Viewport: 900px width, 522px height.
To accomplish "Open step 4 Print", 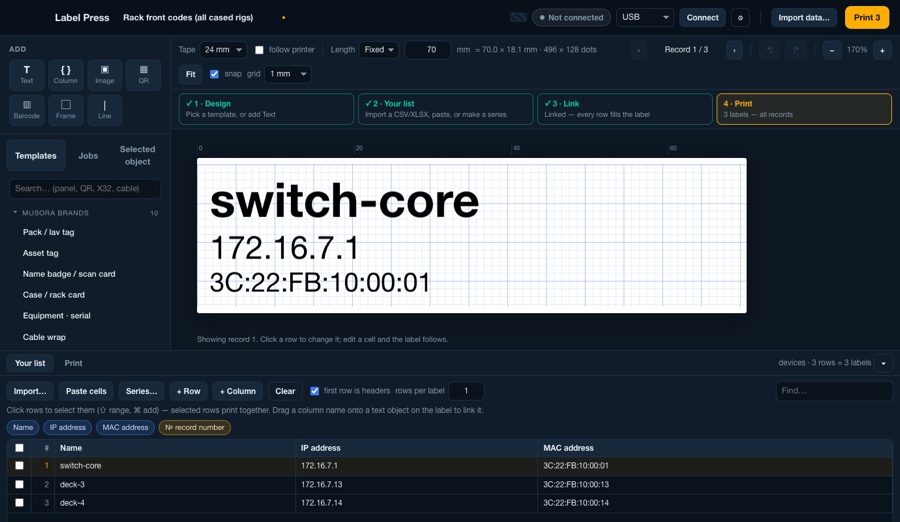I will pyautogui.click(x=804, y=109).
